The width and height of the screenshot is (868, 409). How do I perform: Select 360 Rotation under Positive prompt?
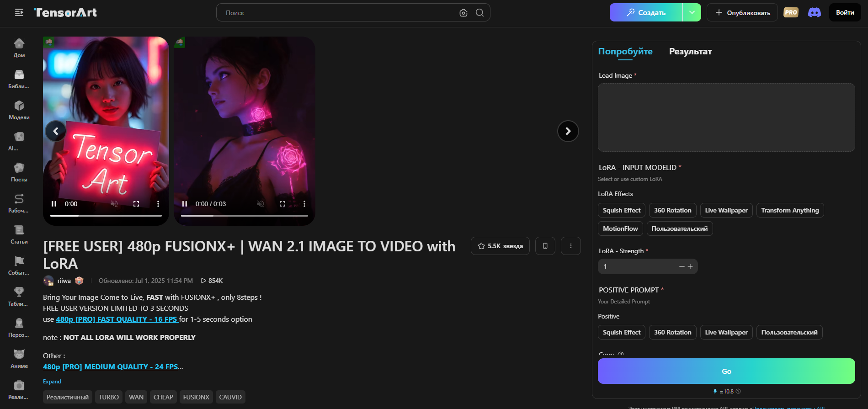[x=673, y=332]
